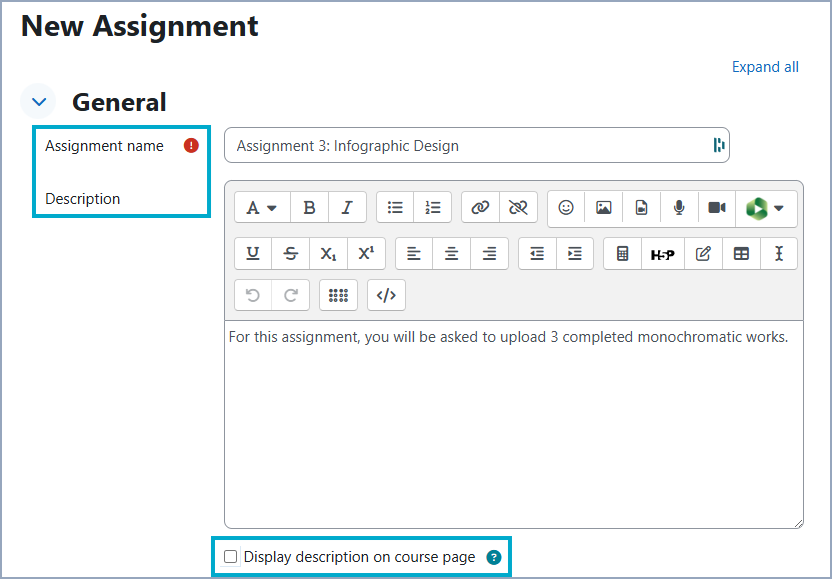Insert H5P content
This screenshot has width=832, height=579.
tap(662, 253)
